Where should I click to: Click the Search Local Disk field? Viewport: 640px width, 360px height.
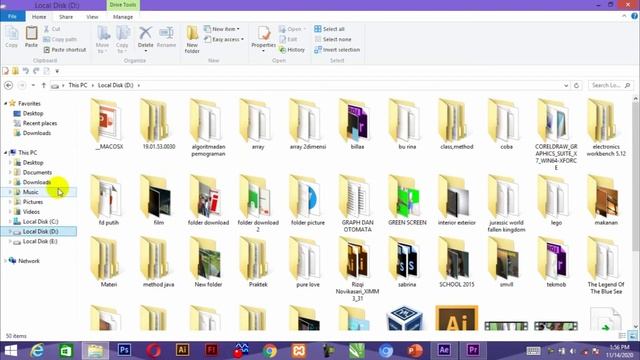(611, 85)
